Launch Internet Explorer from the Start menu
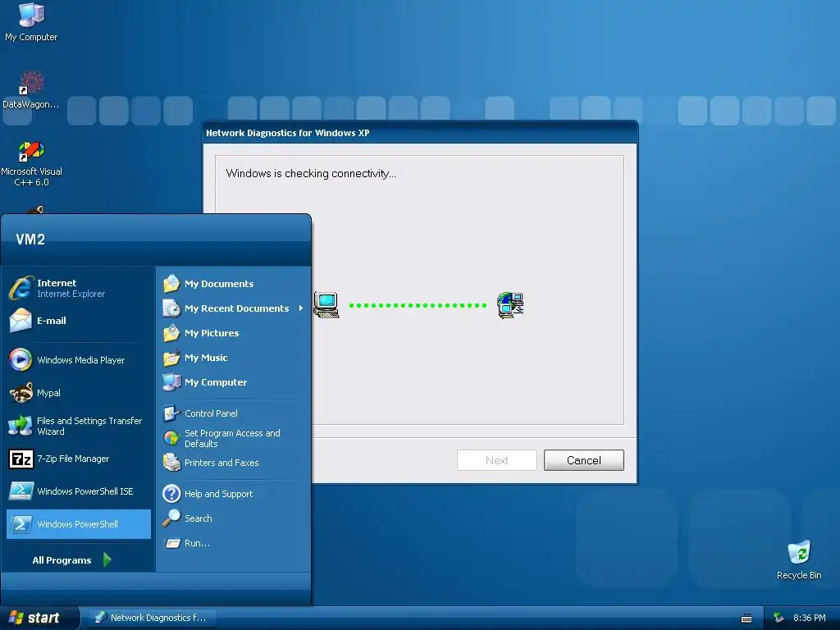Screen dimensions: 840x630 point(78,288)
